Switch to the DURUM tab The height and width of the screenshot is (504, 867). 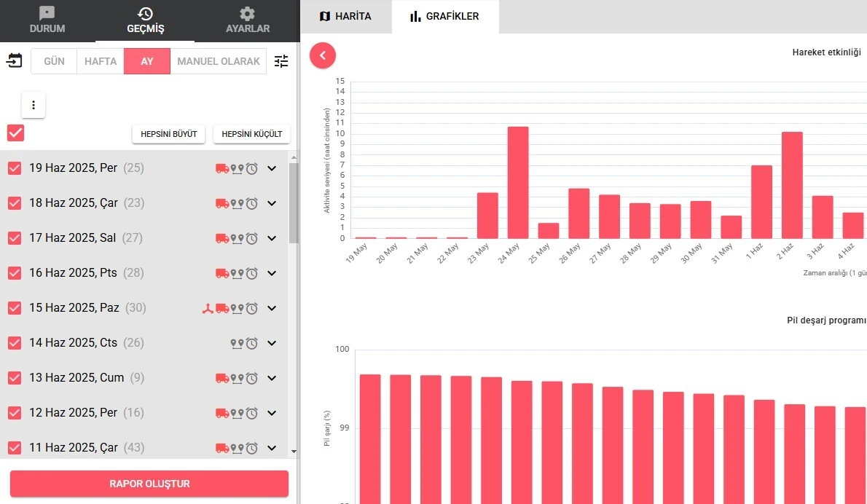[x=47, y=20]
